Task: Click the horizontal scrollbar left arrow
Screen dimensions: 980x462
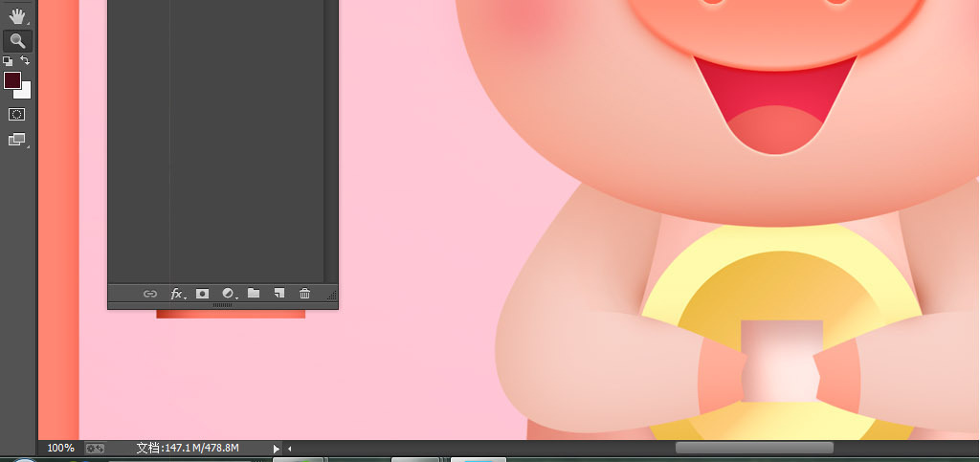Action: pos(290,448)
